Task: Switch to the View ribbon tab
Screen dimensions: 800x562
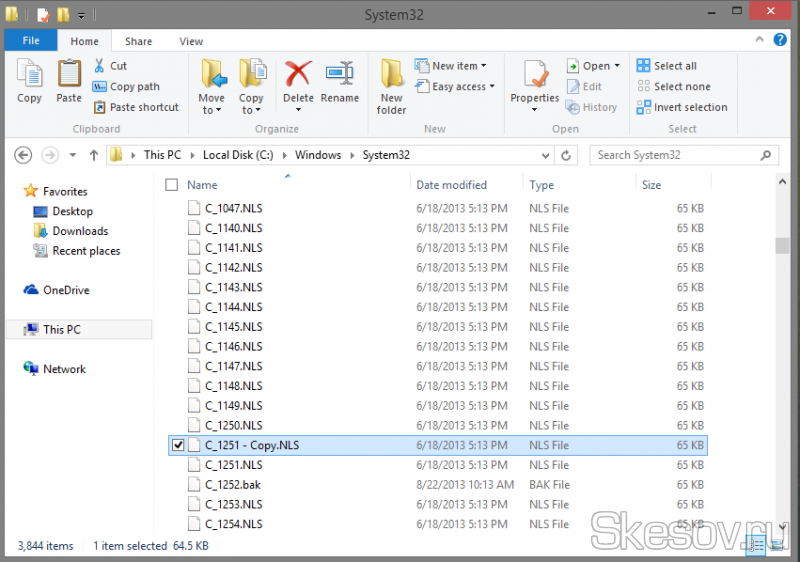Action: pyautogui.click(x=190, y=41)
